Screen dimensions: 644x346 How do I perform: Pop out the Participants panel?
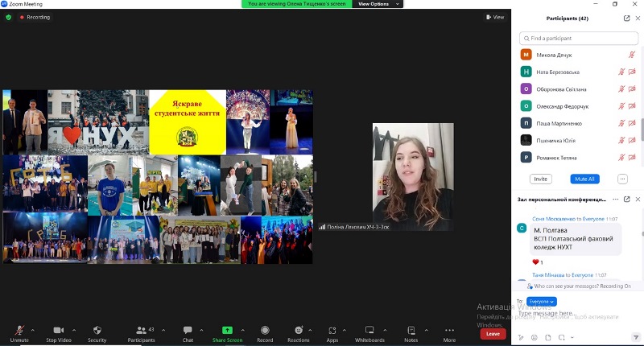626,18
